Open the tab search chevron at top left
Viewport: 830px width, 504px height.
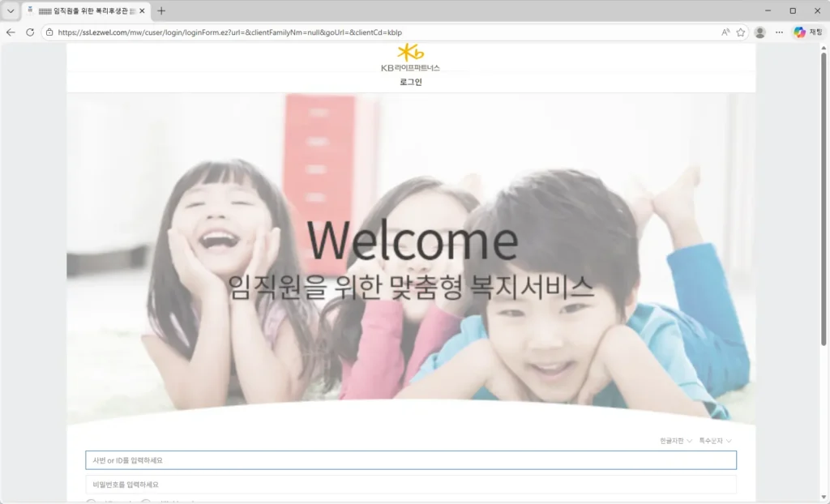(x=10, y=11)
